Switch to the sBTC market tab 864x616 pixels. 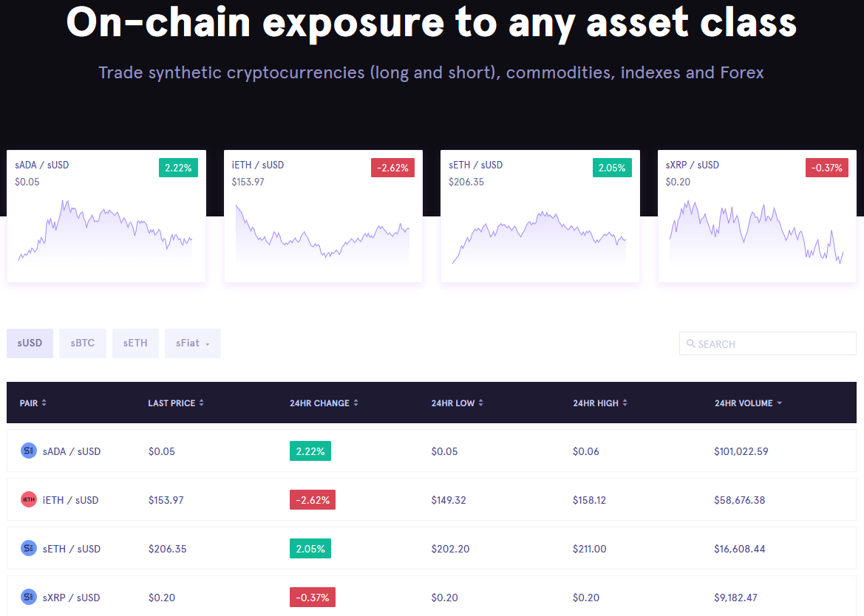(83, 343)
